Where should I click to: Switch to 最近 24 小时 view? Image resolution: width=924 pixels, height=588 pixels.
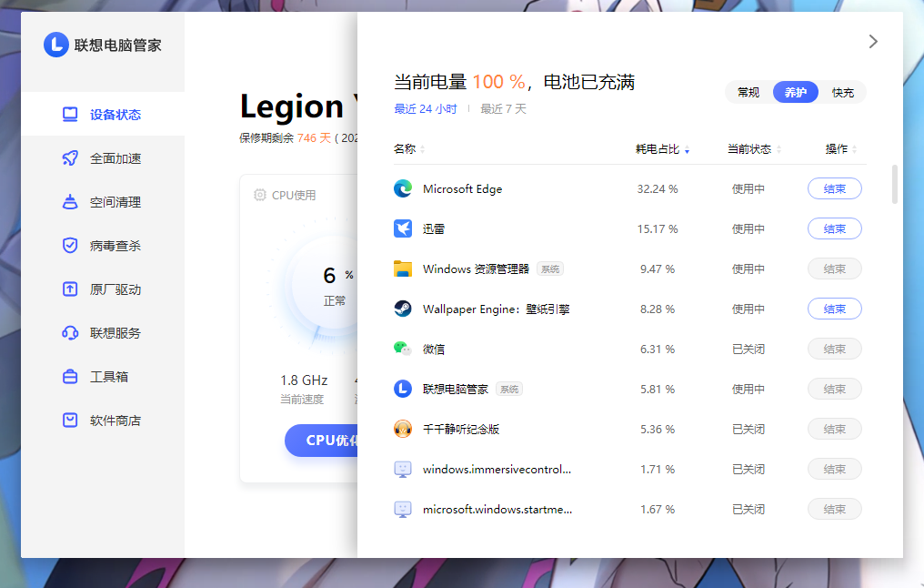(x=426, y=108)
